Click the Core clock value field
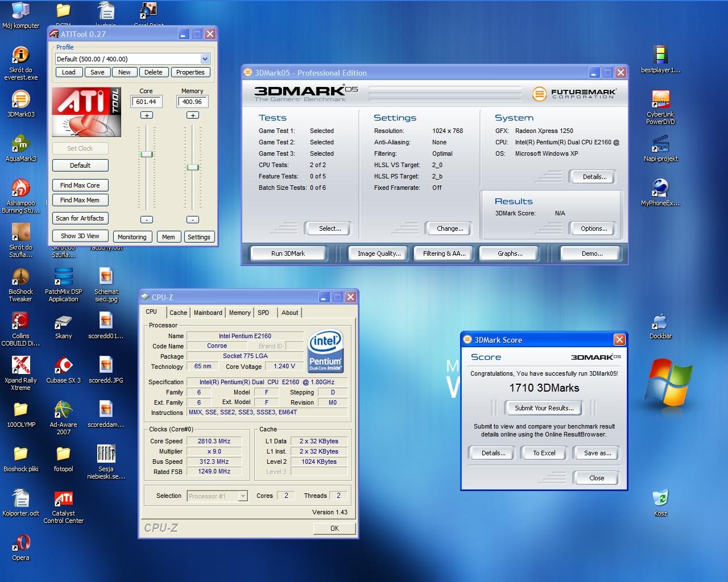Screen dimensions: 728x582 [146, 102]
